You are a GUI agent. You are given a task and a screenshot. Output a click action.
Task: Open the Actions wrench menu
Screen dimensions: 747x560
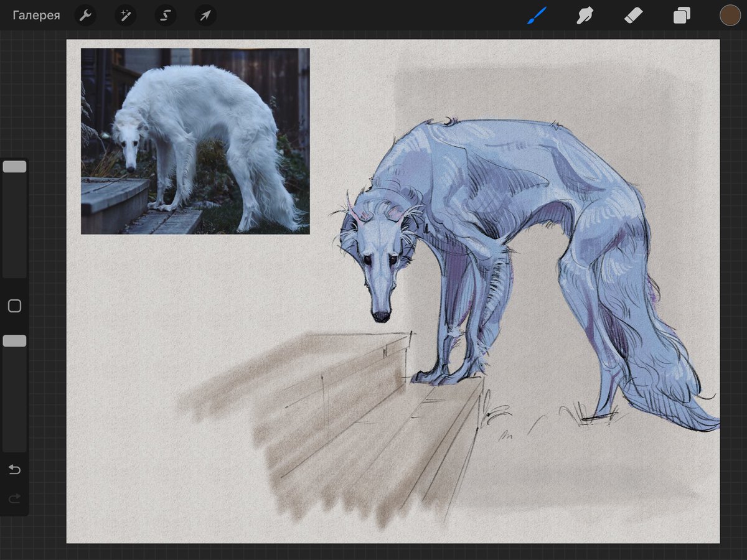(x=85, y=16)
